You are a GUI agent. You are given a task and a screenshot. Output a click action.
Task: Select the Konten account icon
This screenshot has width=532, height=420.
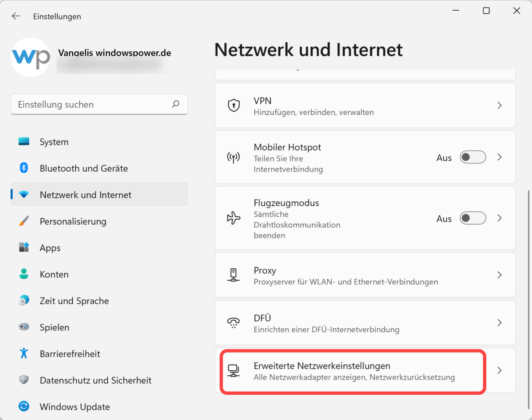tap(23, 274)
